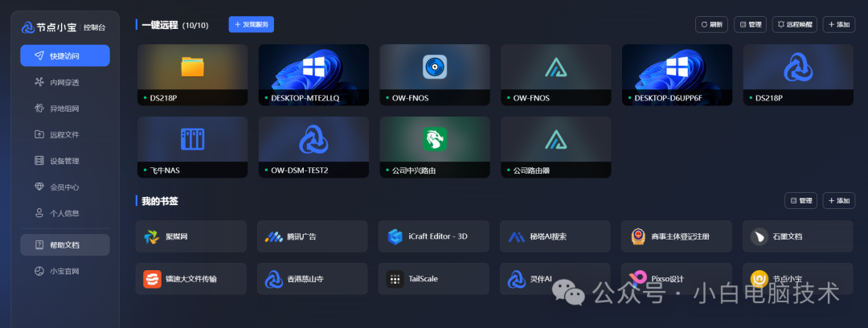Open the 公司中兴路由 green dragon card
868x328 pixels.
pyautogui.click(x=435, y=147)
